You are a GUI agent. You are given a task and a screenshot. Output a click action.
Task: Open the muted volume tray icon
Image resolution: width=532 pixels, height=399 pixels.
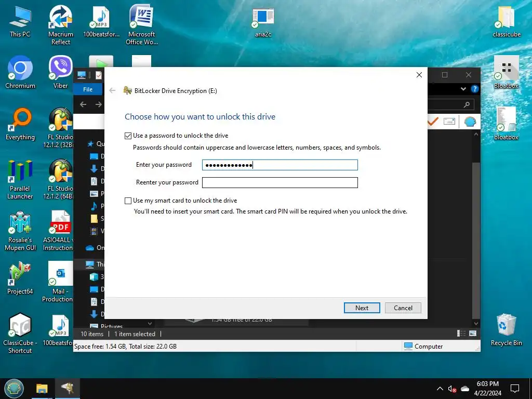[452, 389]
